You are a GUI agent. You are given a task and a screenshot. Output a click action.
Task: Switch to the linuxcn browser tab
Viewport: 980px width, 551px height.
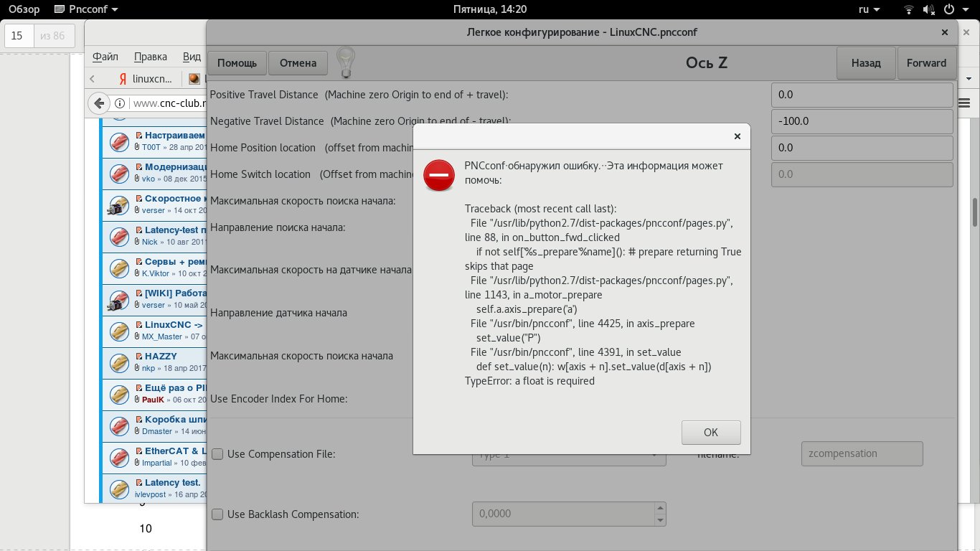[x=145, y=78]
